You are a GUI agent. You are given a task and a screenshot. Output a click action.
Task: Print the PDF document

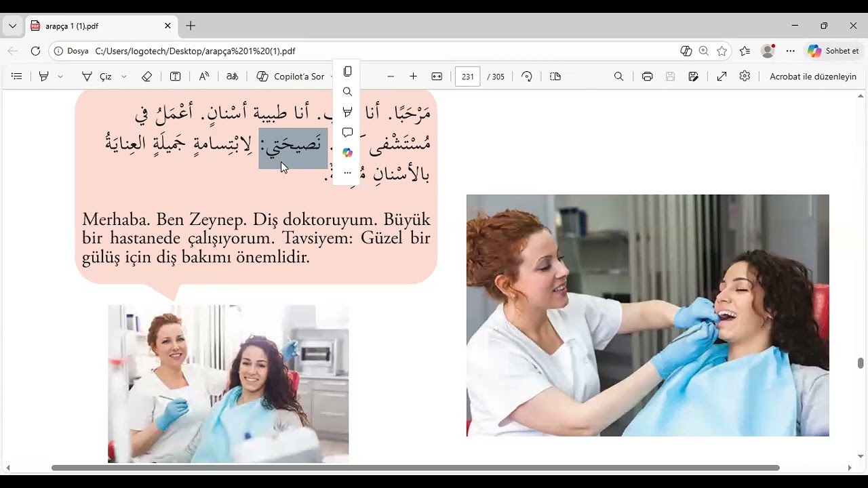(x=648, y=77)
